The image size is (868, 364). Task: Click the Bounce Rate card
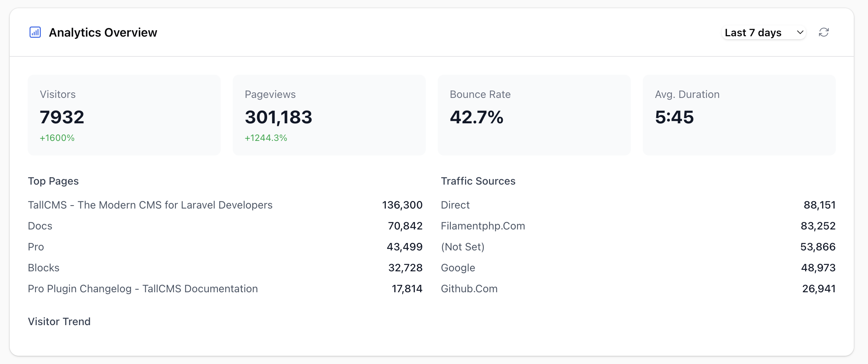pyautogui.click(x=534, y=115)
